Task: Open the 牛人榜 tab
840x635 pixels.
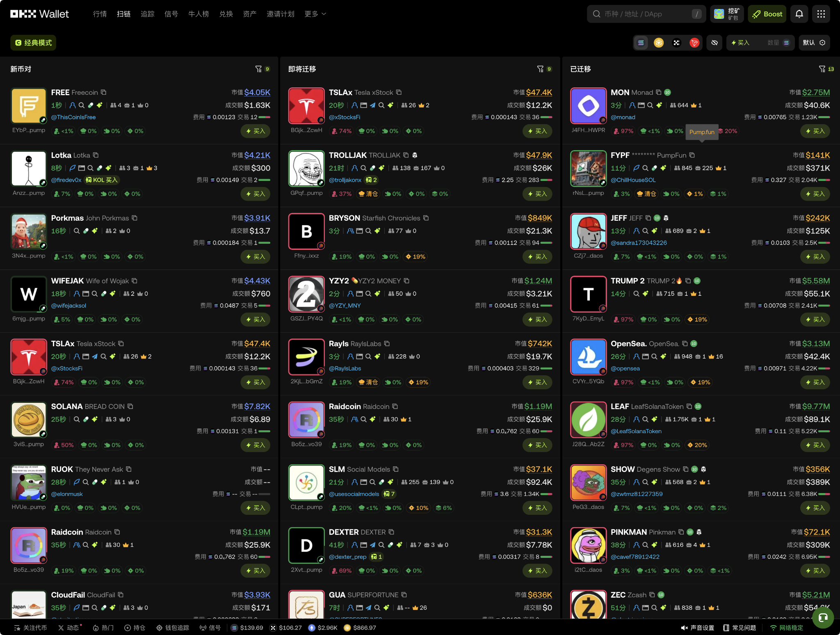Action: [199, 14]
